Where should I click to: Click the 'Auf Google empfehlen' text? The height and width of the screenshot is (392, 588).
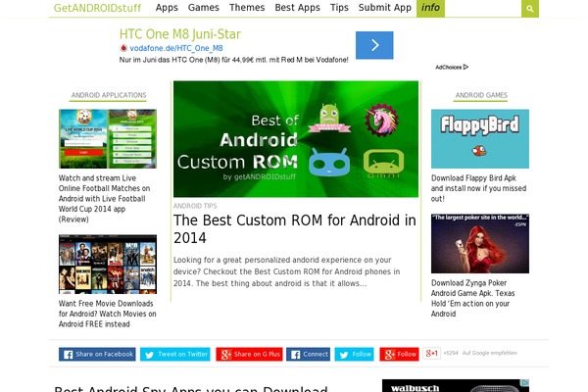489,353
